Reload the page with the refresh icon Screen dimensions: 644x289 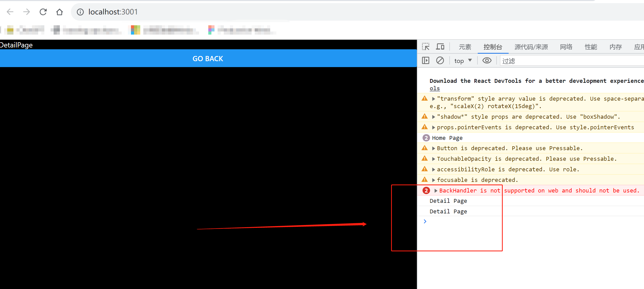coord(43,12)
